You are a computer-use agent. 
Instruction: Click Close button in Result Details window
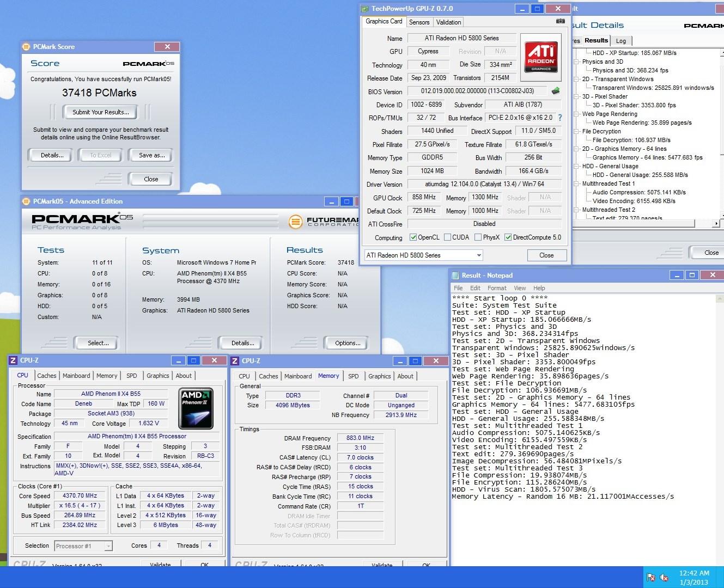point(709,253)
